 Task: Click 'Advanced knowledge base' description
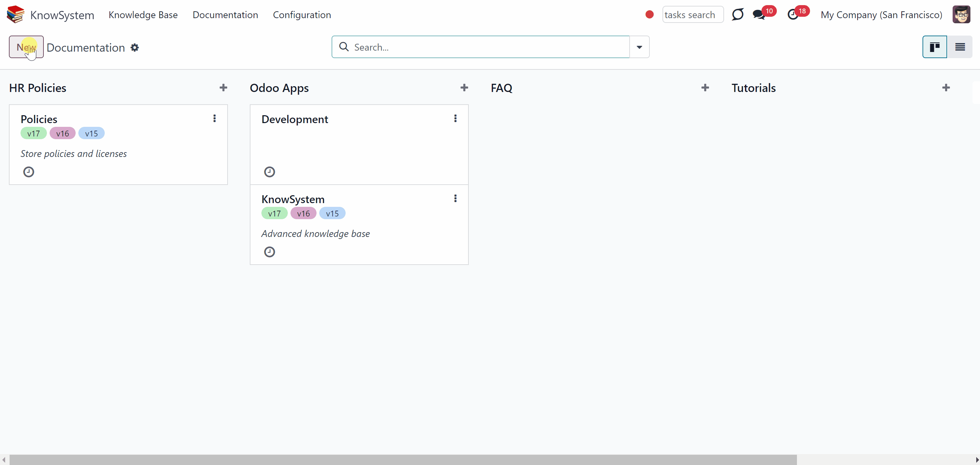coord(315,234)
